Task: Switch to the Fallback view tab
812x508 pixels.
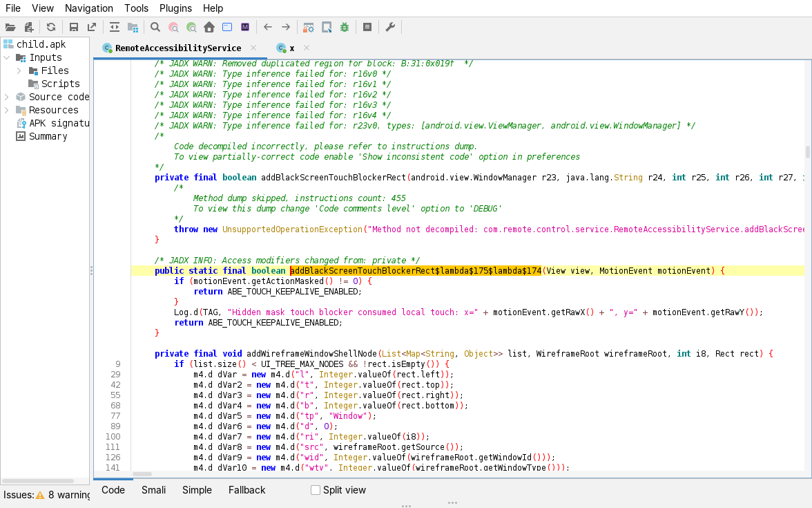Action: tap(246, 490)
